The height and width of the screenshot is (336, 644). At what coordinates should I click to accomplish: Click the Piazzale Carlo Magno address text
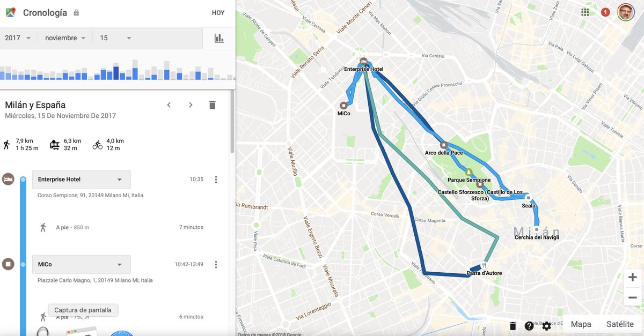pyautogui.click(x=95, y=280)
